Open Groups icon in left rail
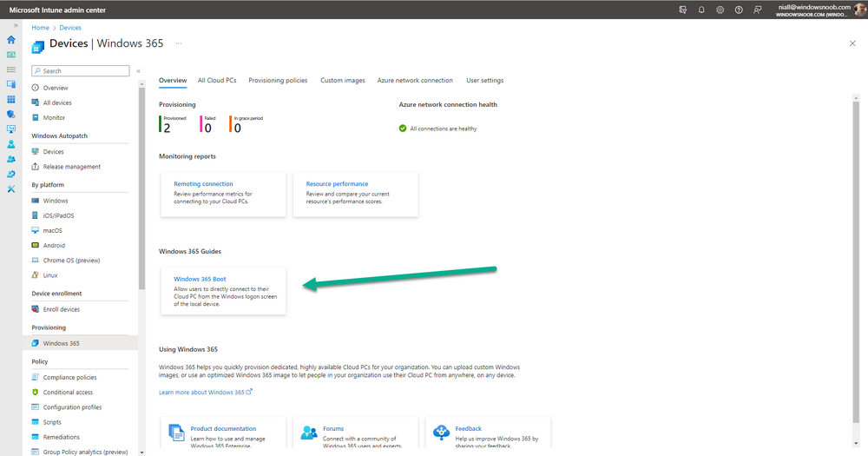 pos(11,159)
